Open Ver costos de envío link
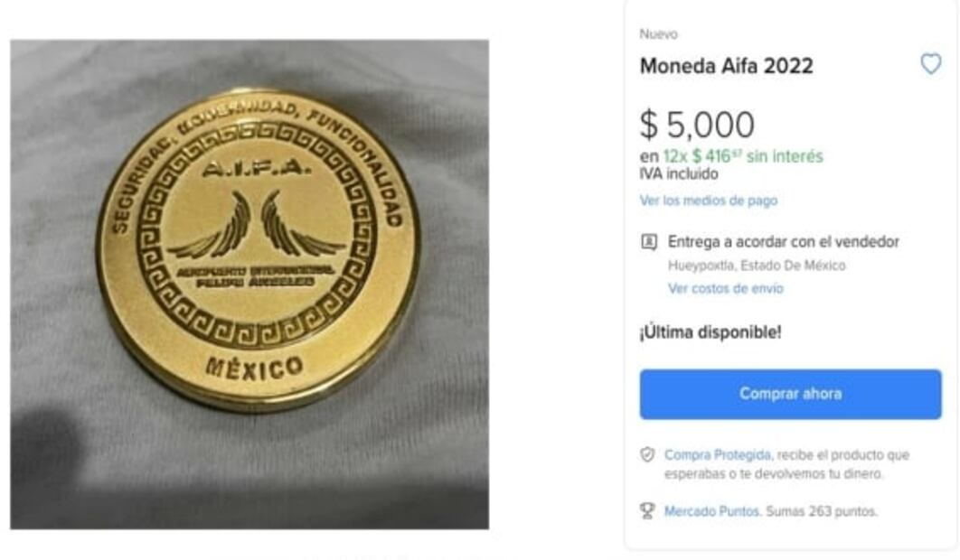 click(x=726, y=288)
